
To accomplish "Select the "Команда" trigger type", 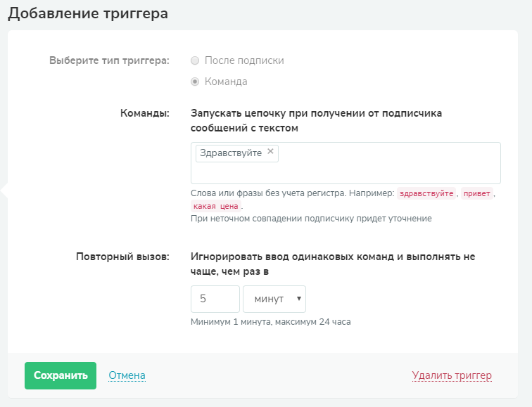I will (195, 82).
